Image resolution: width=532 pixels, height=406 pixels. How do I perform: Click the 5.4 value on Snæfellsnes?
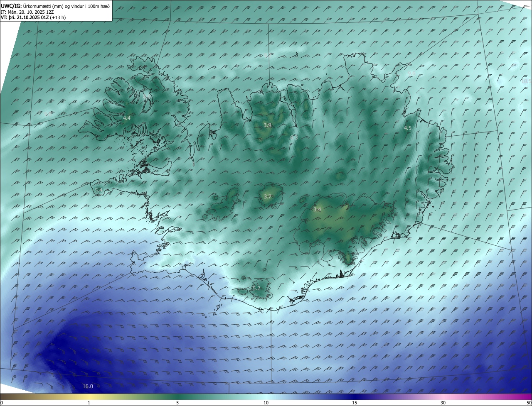coord(99,190)
